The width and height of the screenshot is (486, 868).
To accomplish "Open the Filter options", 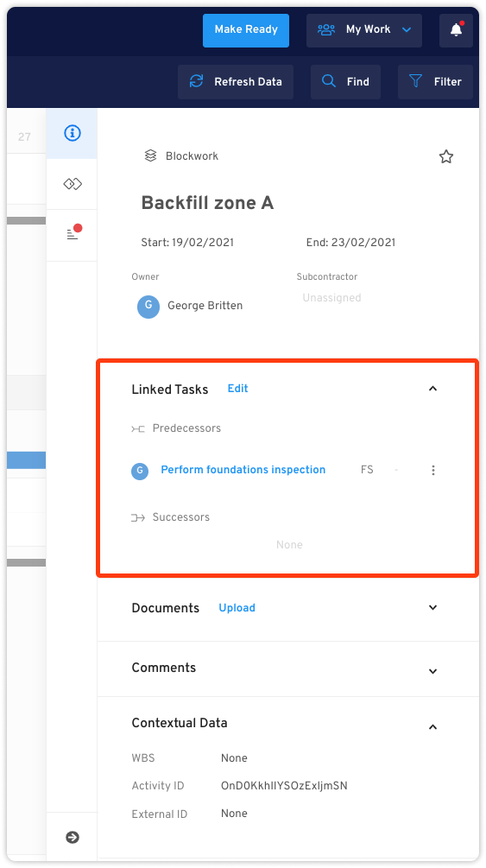I will (435, 82).
